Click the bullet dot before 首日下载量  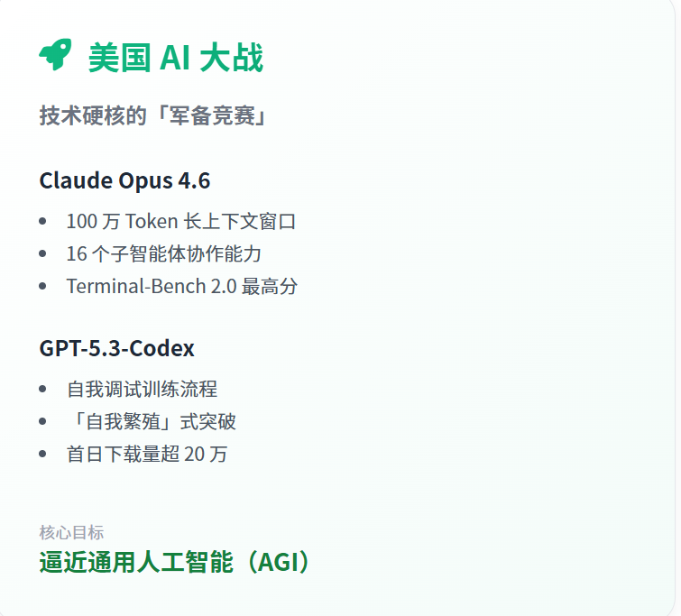(42, 455)
